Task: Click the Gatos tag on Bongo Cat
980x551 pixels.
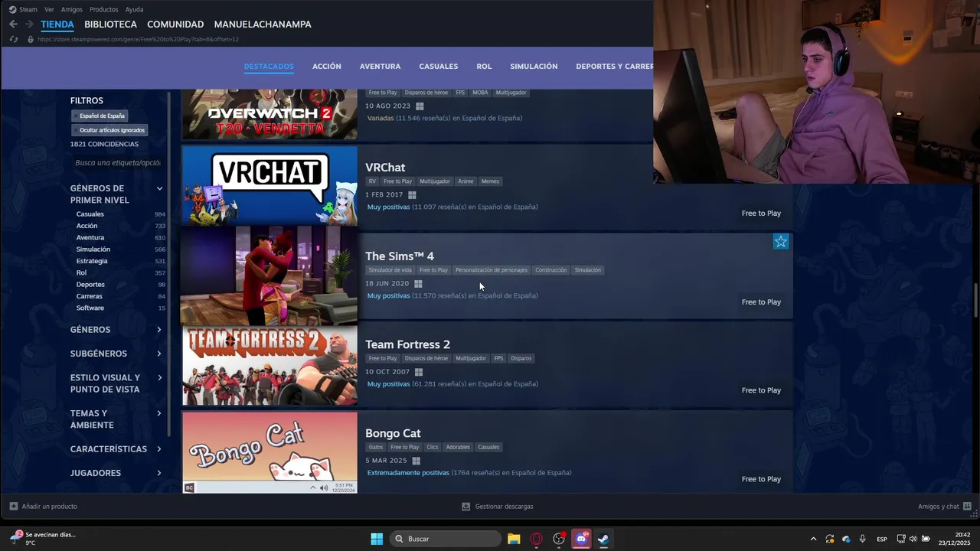Action: click(376, 447)
